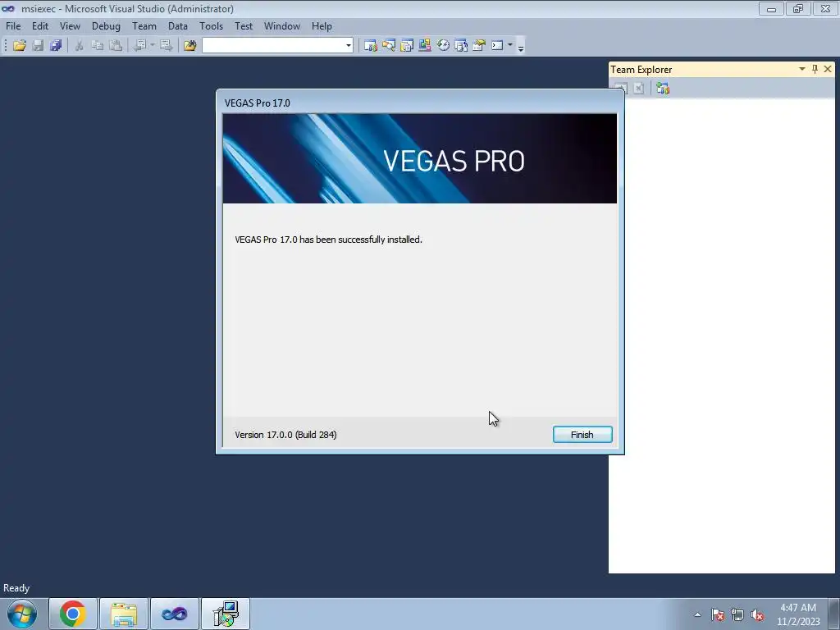Click the Stop Refresh icon in Team Explorer
Viewport: 840px width, 630px height.
pyautogui.click(x=638, y=89)
